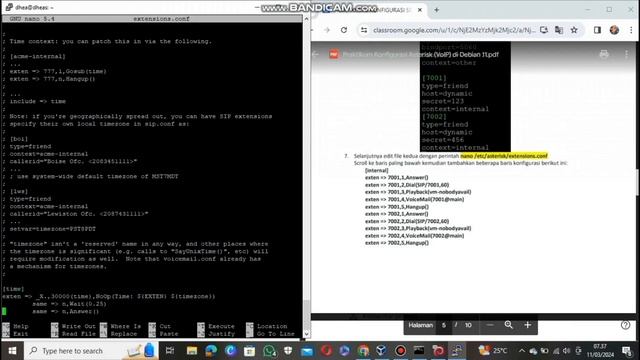This screenshot has height=360, width=640.
Task: Open Task View on the taskbar
Action: coord(169,351)
